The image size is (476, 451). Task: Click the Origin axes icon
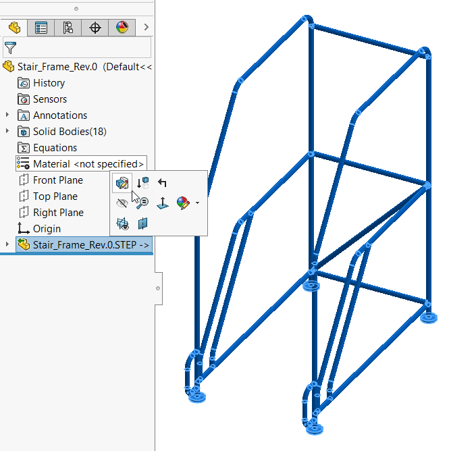point(24,228)
